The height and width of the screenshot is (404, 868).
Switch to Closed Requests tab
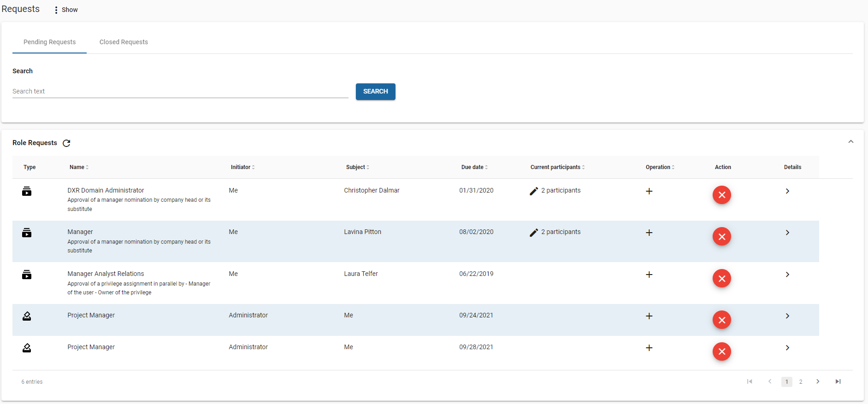pyautogui.click(x=124, y=42)
